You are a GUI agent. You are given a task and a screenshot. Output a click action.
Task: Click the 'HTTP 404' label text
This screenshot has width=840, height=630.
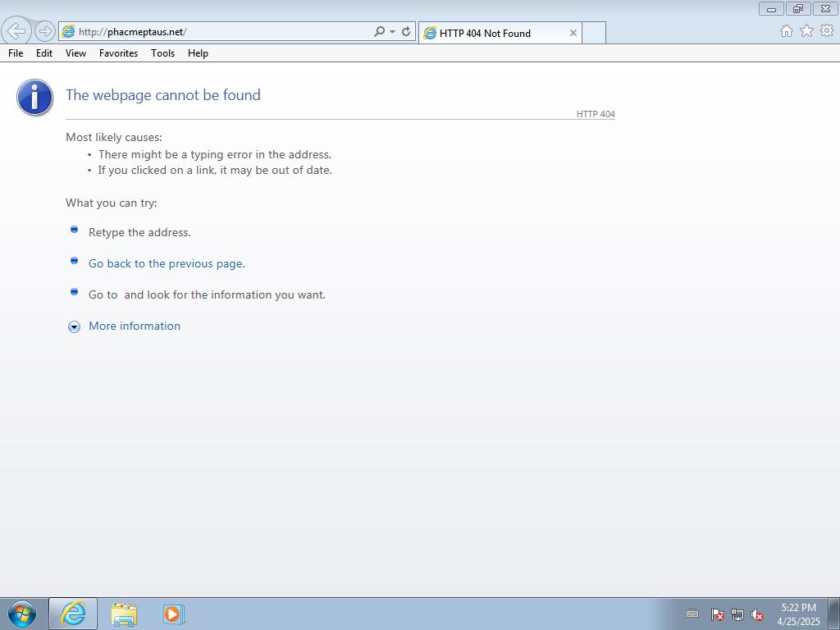point(596,114)
